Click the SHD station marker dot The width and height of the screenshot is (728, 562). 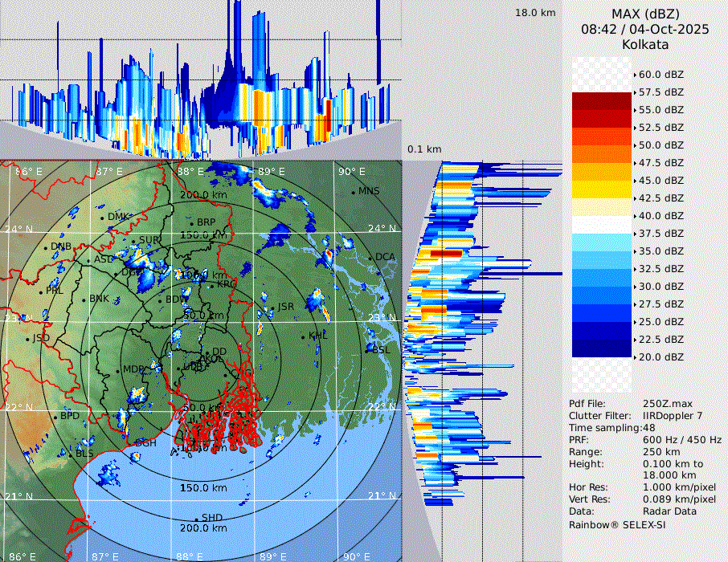[x=196, y=518]
